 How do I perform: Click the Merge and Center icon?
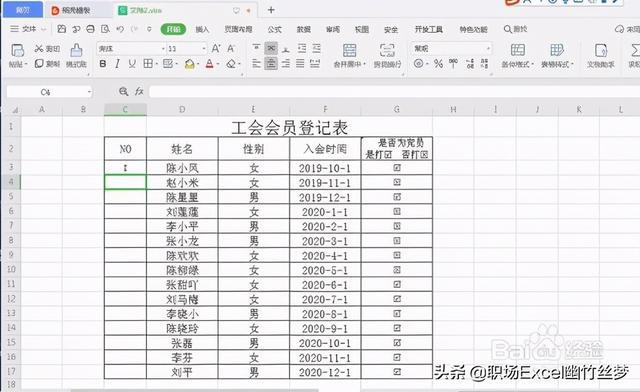pos(349,50)
